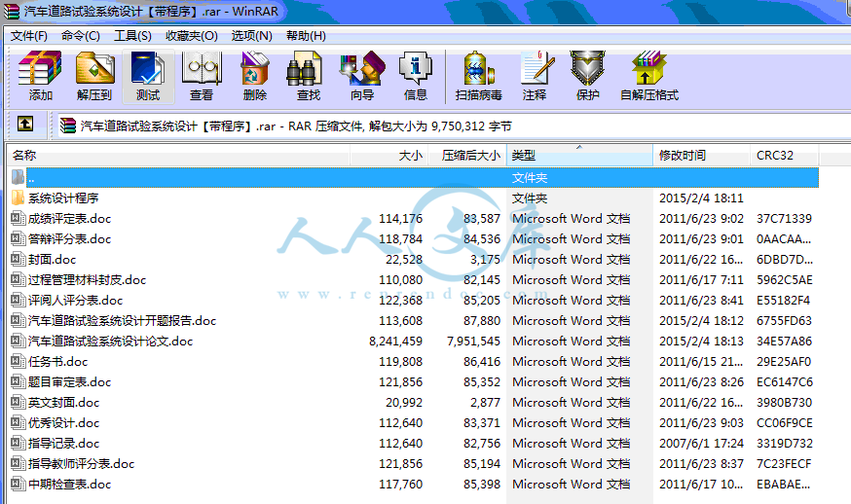The image size is (851, 504).
Task: Sort by 名称 column header
Action: tap(178, 155)
